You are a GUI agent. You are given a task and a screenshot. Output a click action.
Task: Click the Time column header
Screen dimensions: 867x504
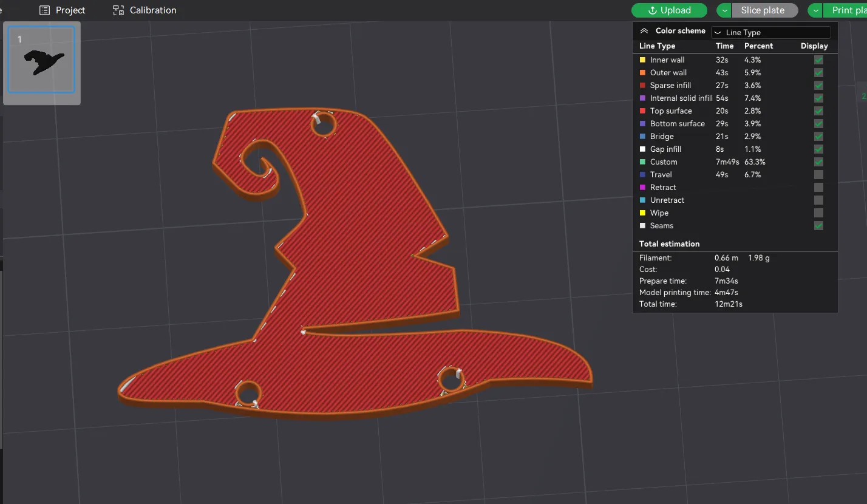click(725, 46)
